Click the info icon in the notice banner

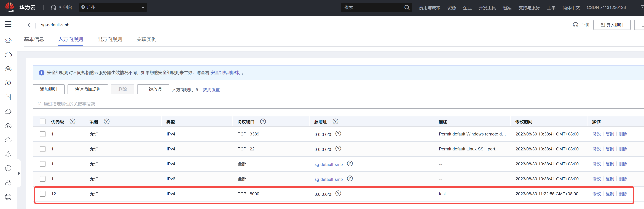click(42, 73)
